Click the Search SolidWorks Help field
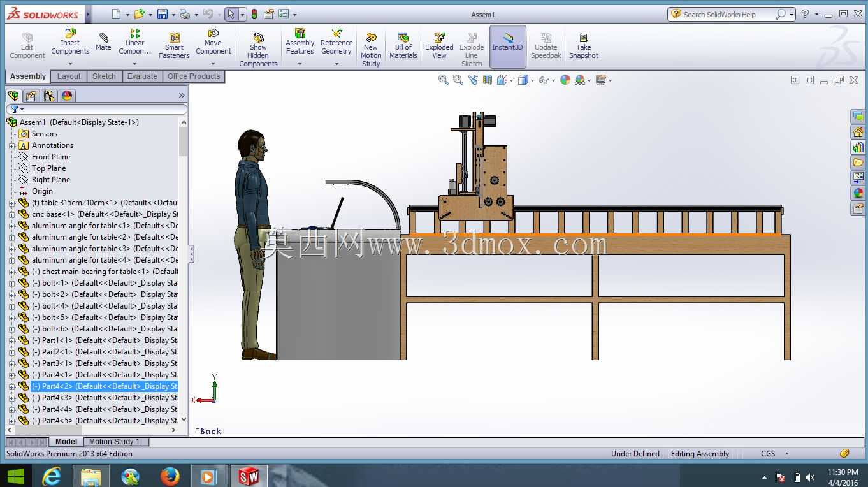 point(728,14)
